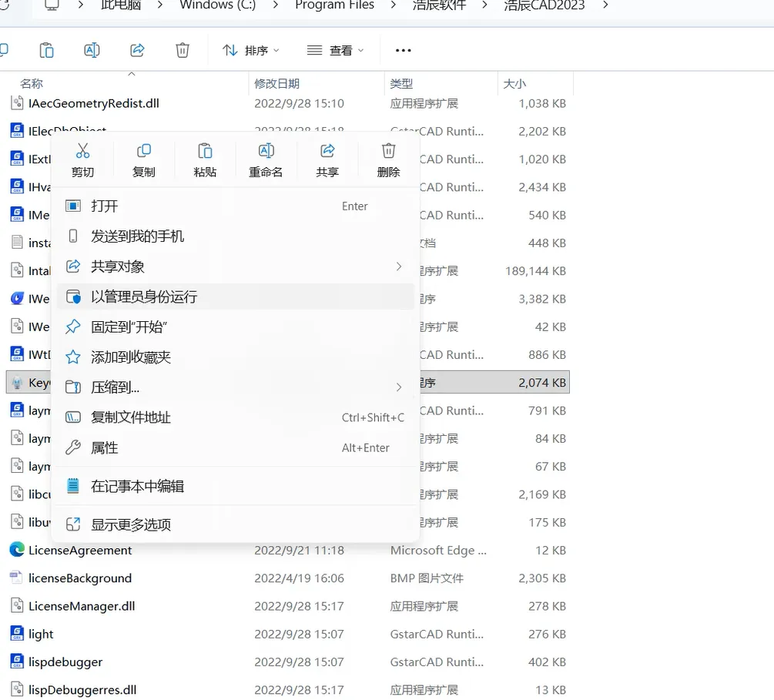Click Copy icon in context menu
The height and width of the screenshot is (700, 774).
coord(144,151)
